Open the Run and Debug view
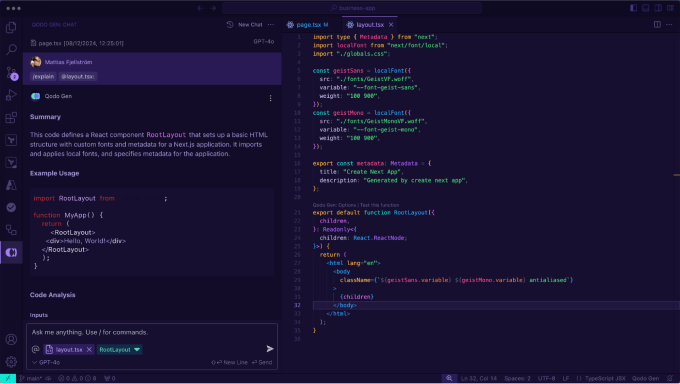Viewport: 680px width, 384px height. tap(11, 95)
